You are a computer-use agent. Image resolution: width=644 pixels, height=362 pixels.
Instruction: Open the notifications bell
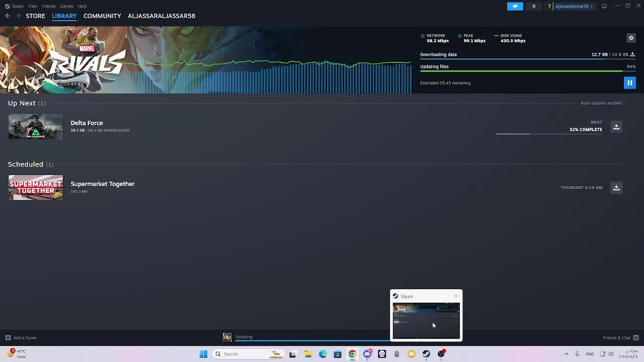point(534,6)
